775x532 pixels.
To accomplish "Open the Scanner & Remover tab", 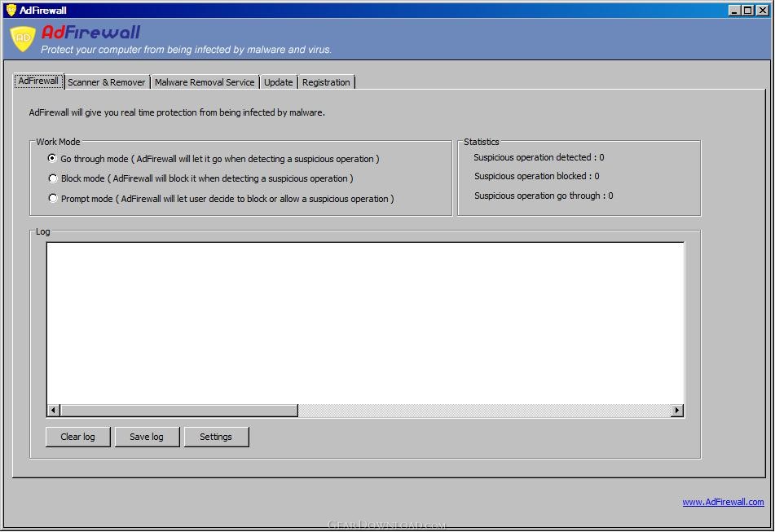I will (106, 82).
